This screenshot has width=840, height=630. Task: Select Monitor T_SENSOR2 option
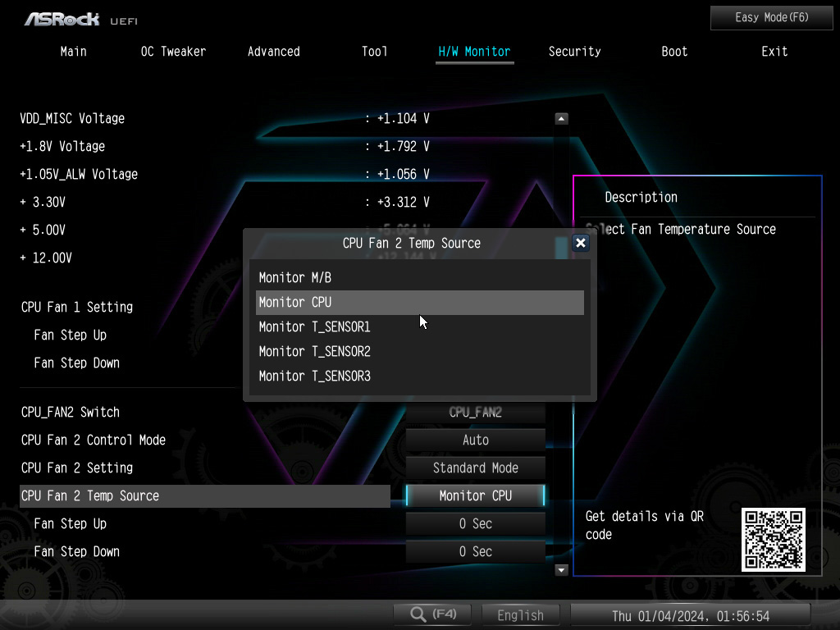click(x=419, y=351)
